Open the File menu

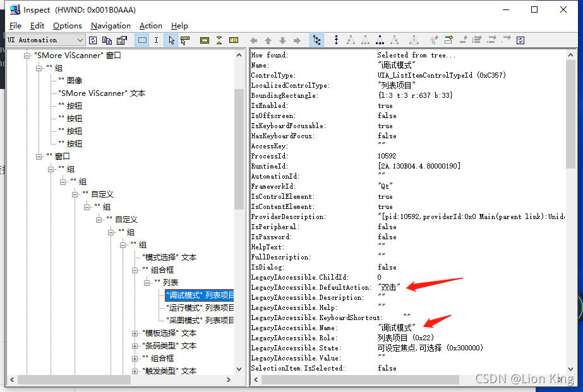pyautogui.click(x=15, y=26)
